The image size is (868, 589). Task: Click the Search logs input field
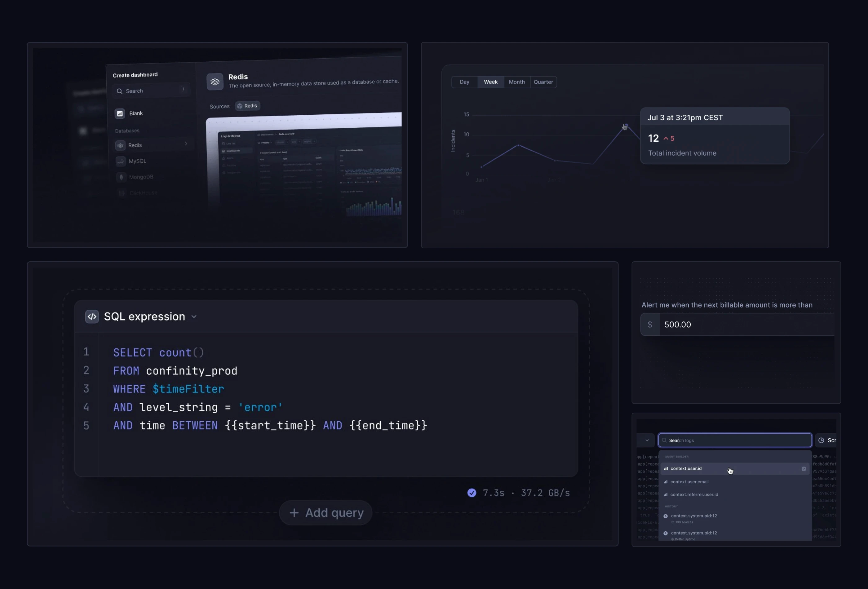(x=734, y=440)
